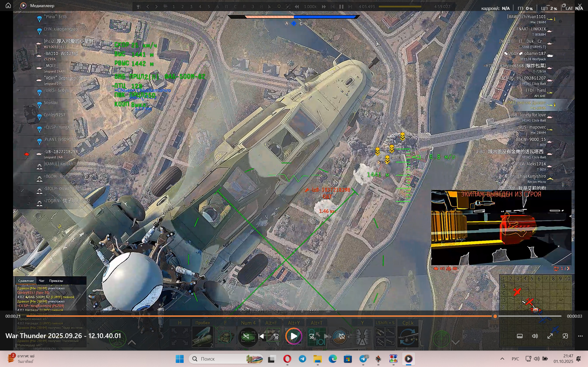The image size is (588, 367).
Task: Toggle shuffle mode
Action: click(x=246, y=336)
